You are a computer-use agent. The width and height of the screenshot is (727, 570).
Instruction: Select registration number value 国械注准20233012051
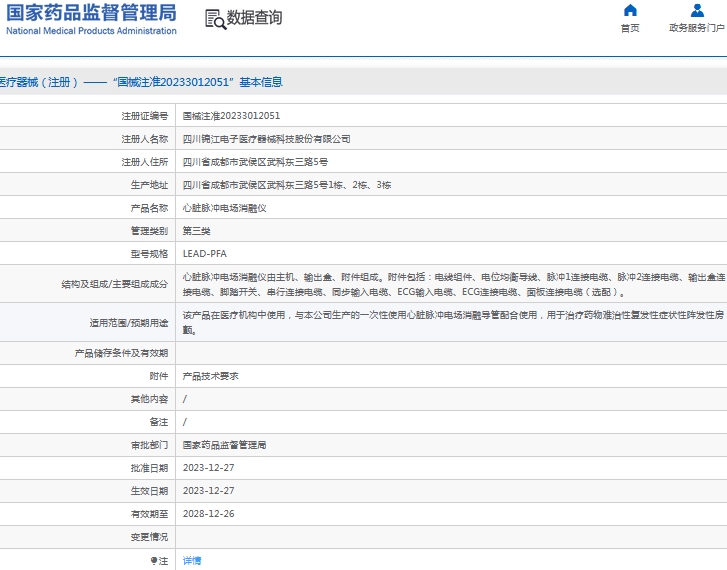[x=231, y=116]
